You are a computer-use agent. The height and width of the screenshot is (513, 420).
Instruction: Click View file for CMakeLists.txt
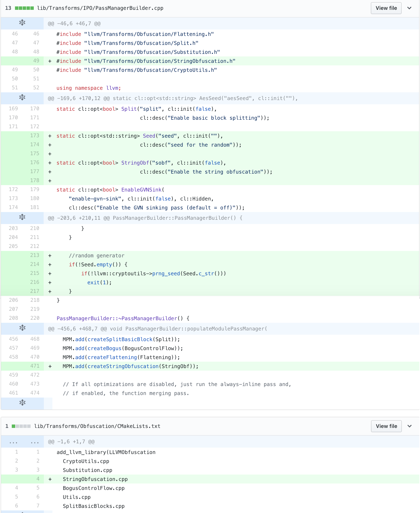pos(386,426)
